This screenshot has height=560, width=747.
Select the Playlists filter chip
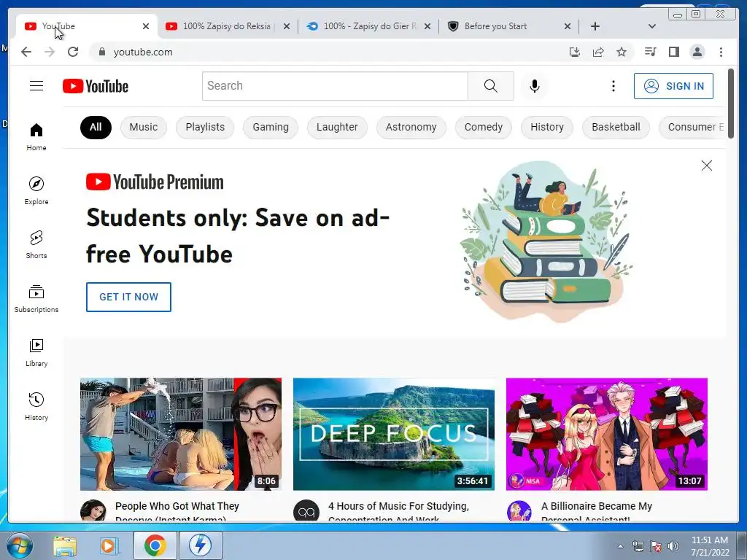[205, 127]
